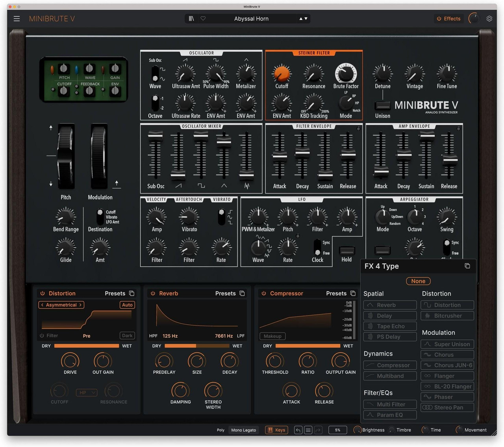Choose Bitcrusher distortion effect type

tap(447, 316)
